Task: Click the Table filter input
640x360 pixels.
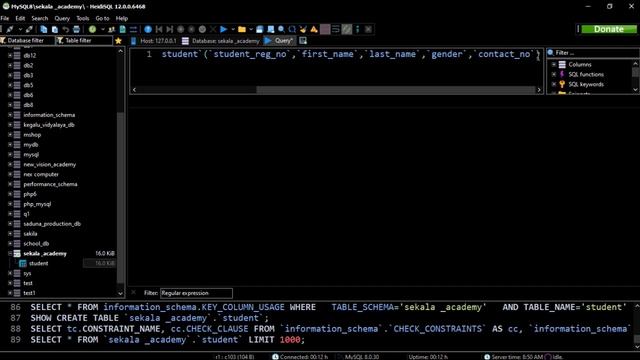Action: [84, 40]
